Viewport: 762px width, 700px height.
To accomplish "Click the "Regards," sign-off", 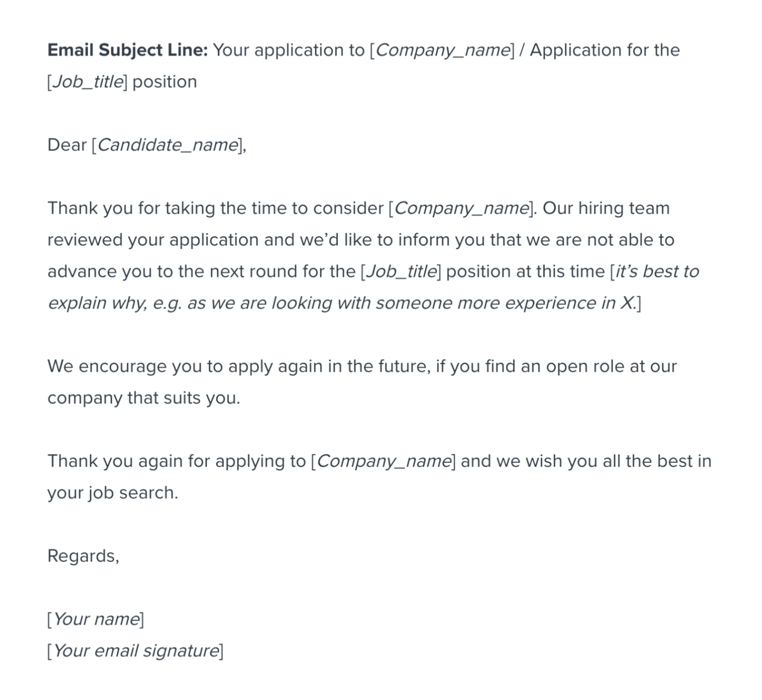I will pyautogui.click(x=83, y=556).
